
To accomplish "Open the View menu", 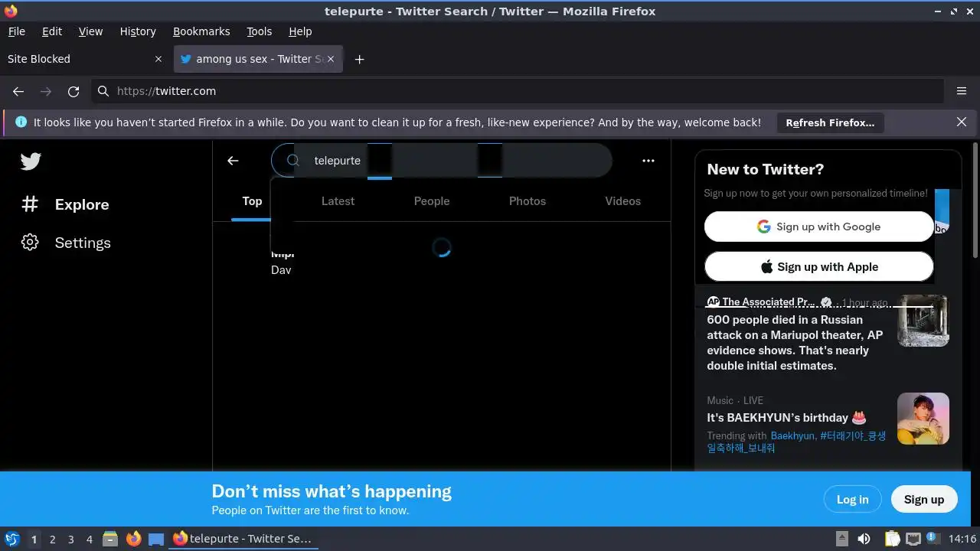I will point(90,31).
